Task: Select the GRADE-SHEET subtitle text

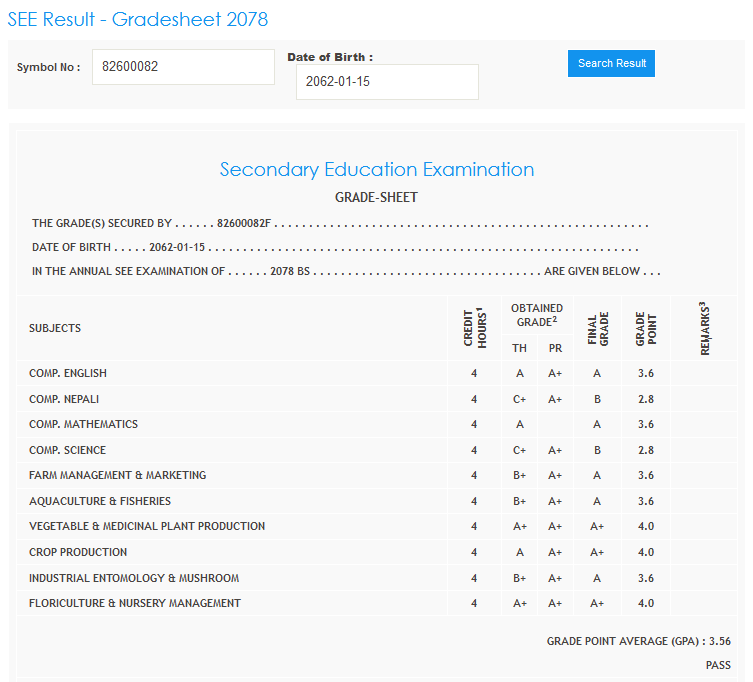Action: coord(376,197)
